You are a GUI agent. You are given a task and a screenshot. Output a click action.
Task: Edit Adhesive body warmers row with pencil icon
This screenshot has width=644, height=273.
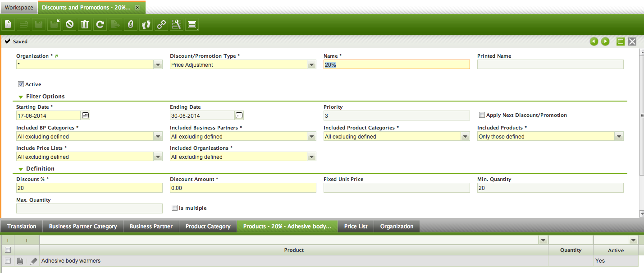pos(34,261)
